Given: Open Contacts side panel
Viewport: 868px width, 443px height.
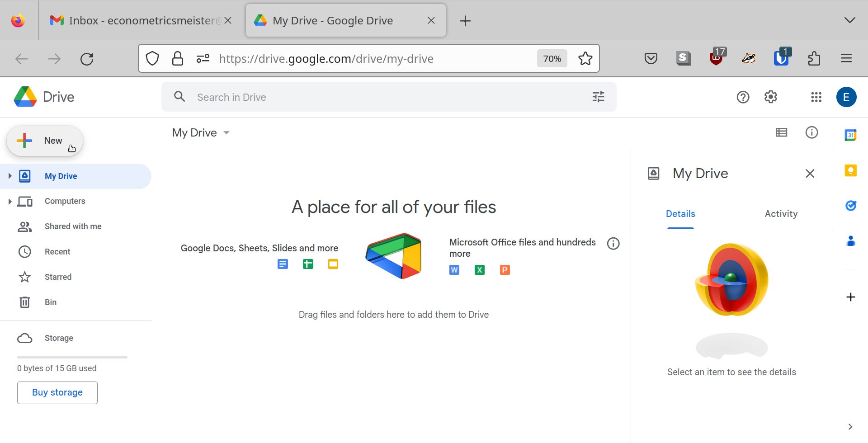Looking at the screenshot, I should tap(851, 241).
